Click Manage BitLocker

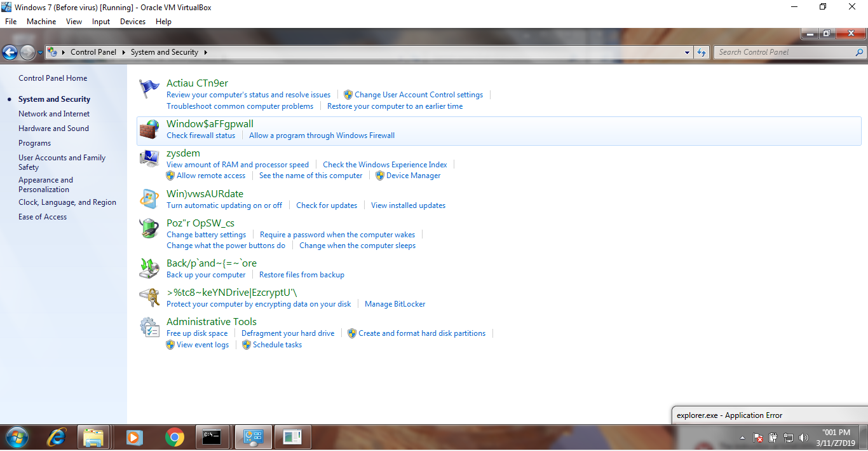click(x=395, y=304)
